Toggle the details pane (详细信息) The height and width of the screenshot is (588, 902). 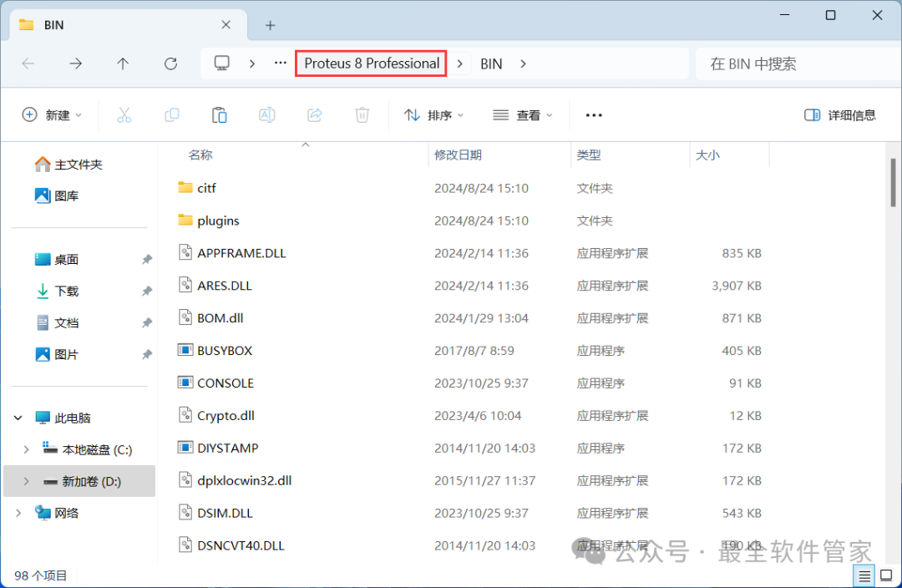(839, 115)
